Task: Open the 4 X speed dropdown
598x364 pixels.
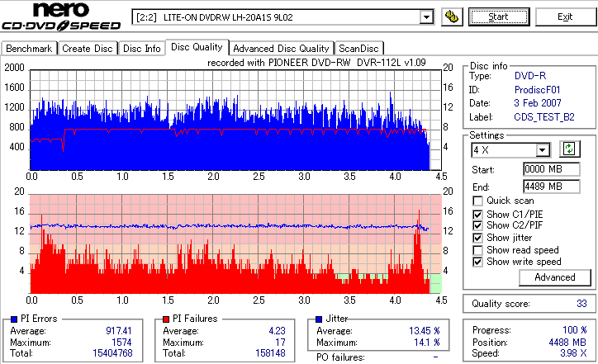Action: point(542,150)
